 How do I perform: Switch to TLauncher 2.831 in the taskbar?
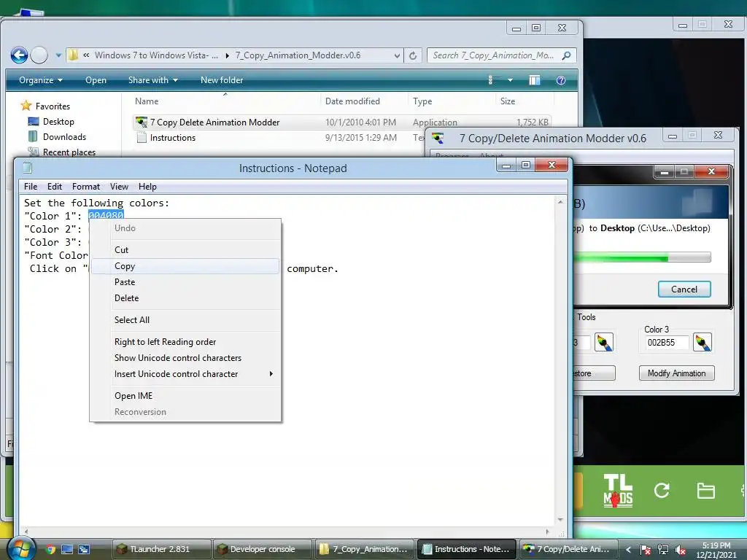[161, 549]
